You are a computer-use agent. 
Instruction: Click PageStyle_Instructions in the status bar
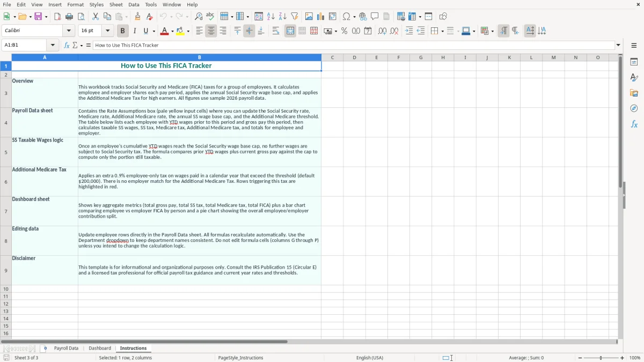[x=240, y=358]
